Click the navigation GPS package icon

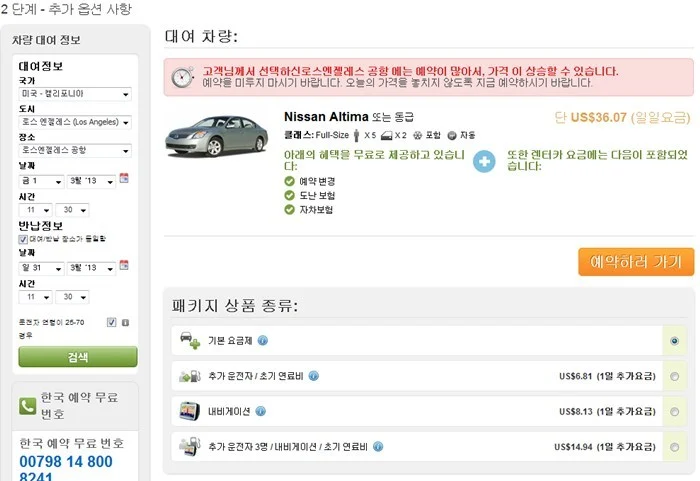pyautogui.click(x=189, y=411)
